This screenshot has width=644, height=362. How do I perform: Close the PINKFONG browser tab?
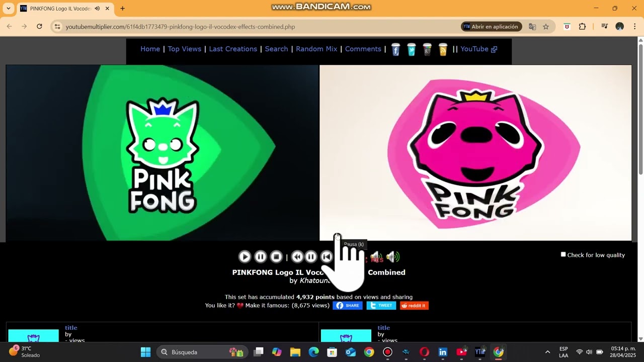[x=107, y=9]
